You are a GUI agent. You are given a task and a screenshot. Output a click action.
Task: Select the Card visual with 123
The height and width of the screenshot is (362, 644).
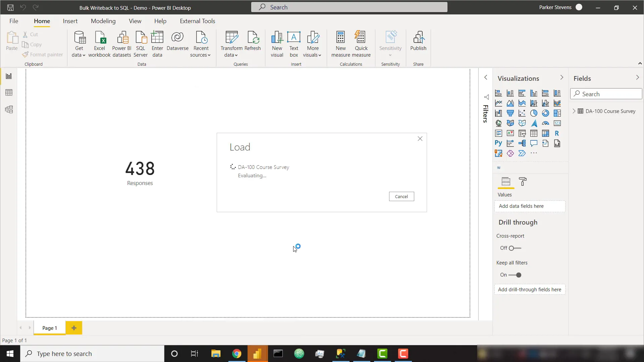557,123
